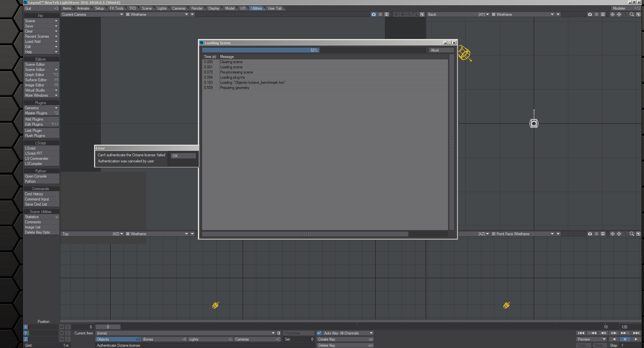Toggle the Y axis channel button
644x348 pixels.
(26, 333)
